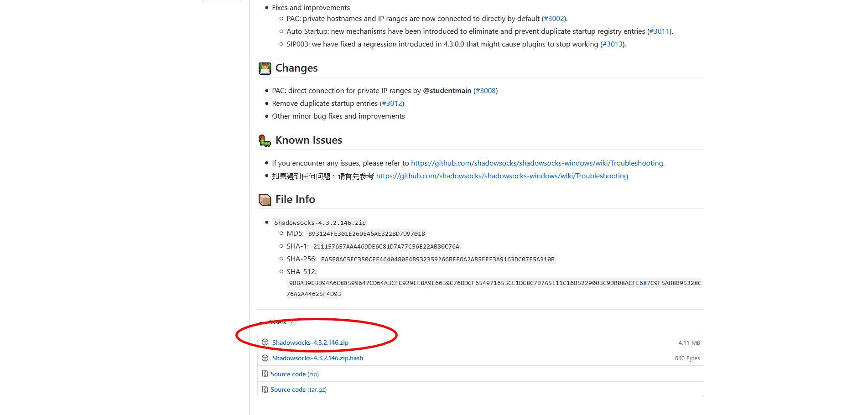Image resolution: width=868 pixels, height=415 pixels.
Task: Click the Assets counter badge showing 4
Action: click(292, 322)
